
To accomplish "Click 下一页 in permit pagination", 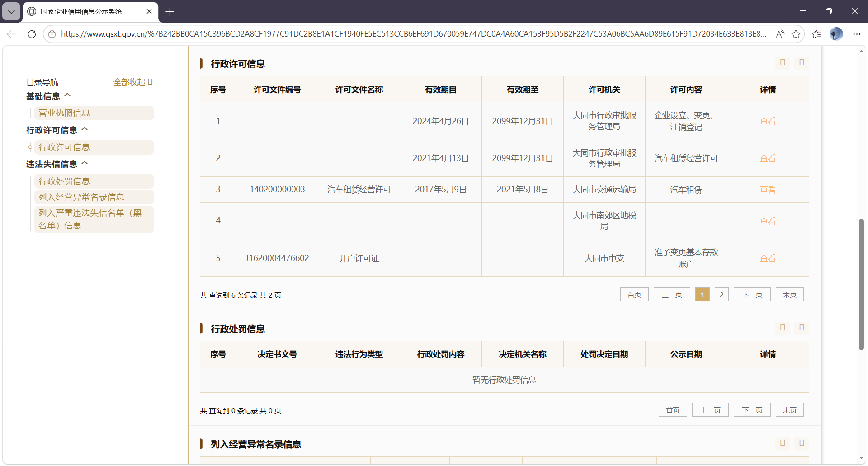I will click(752, 295).
